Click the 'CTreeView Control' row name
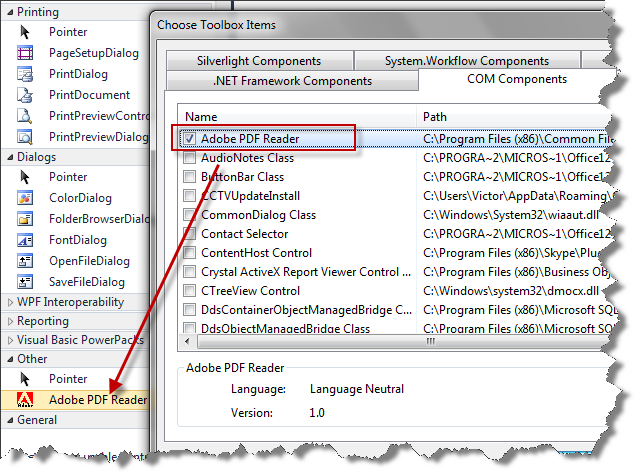Image resolution: width=635 pixels, height=473 pixels. tap(251, 291)
